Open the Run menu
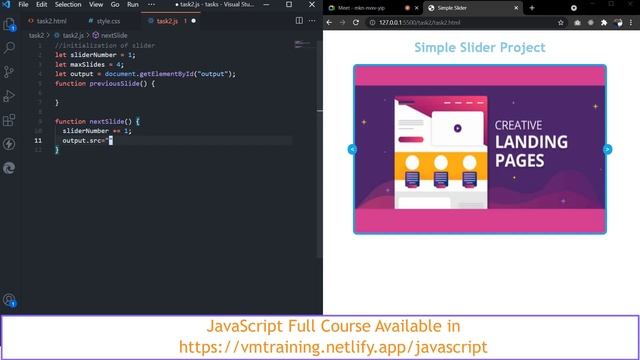The height and width of the screenshot is (360, 640). click(x=133, y=4)
